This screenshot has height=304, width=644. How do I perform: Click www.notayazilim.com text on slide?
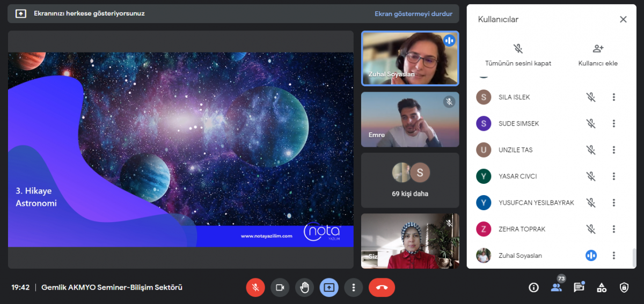click(x=266, y=236)
